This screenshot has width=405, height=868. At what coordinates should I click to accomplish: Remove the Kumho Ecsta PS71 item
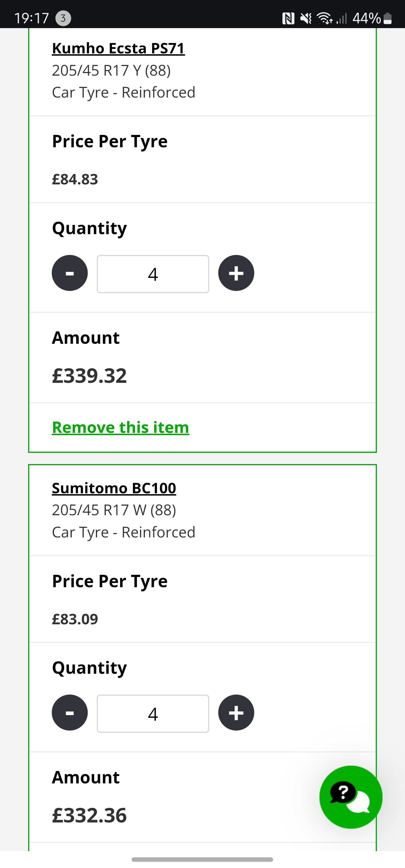point(120,427)
